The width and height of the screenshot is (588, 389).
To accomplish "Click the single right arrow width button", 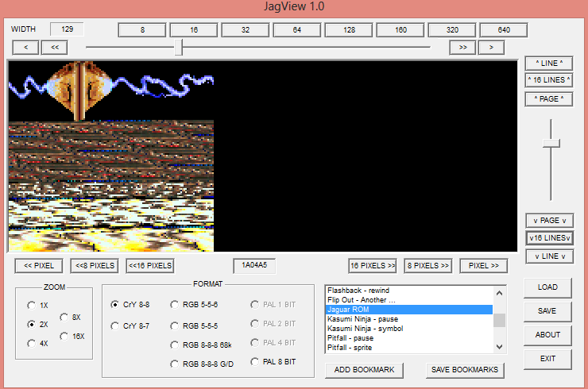I will (x=491, y=48).
